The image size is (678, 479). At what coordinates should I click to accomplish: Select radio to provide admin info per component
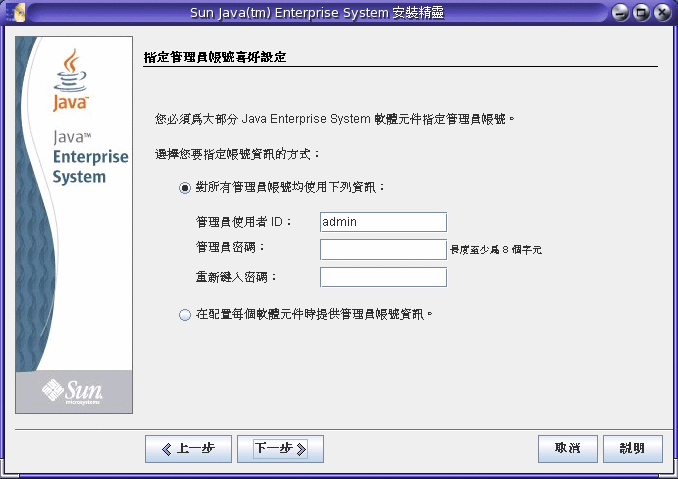click(185, 315)
